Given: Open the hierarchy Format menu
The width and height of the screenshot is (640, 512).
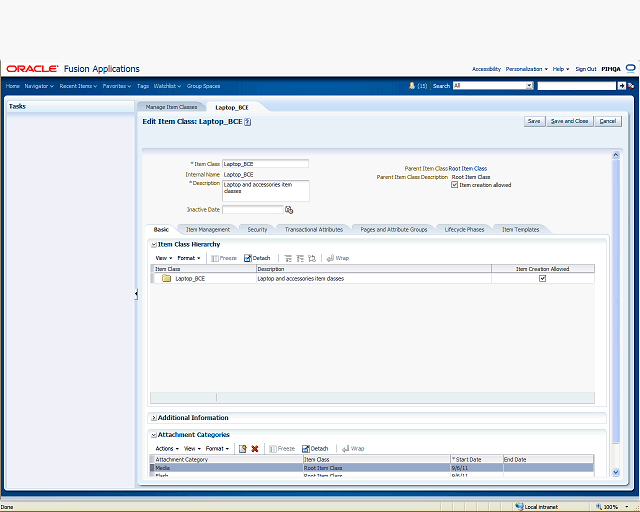Looking at the screenshot, I should 189,258.
